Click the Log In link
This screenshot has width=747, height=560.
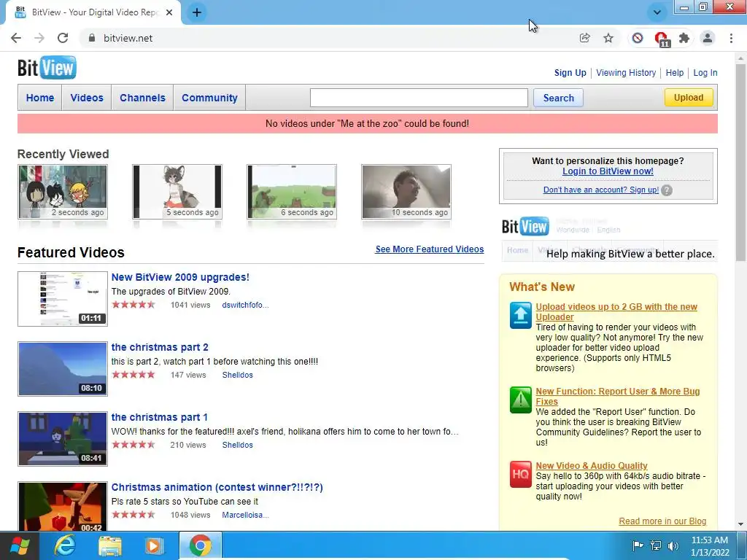click(x=705, y=73)
